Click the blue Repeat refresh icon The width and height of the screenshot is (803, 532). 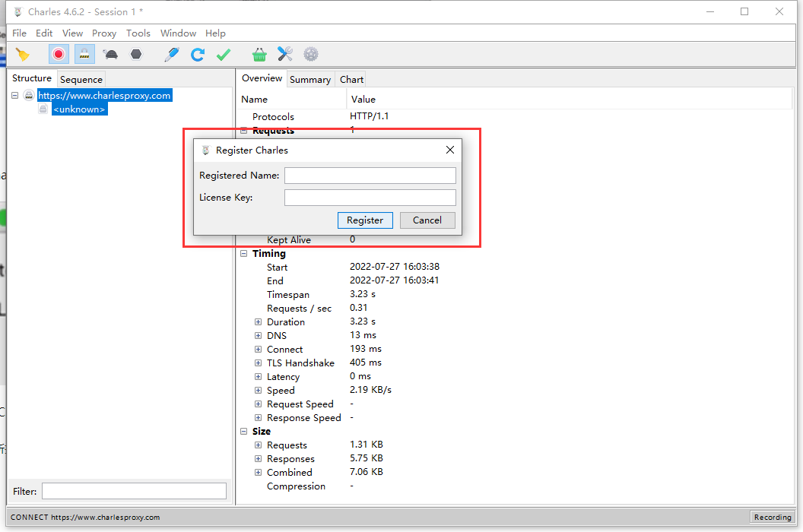coord(198,54)
